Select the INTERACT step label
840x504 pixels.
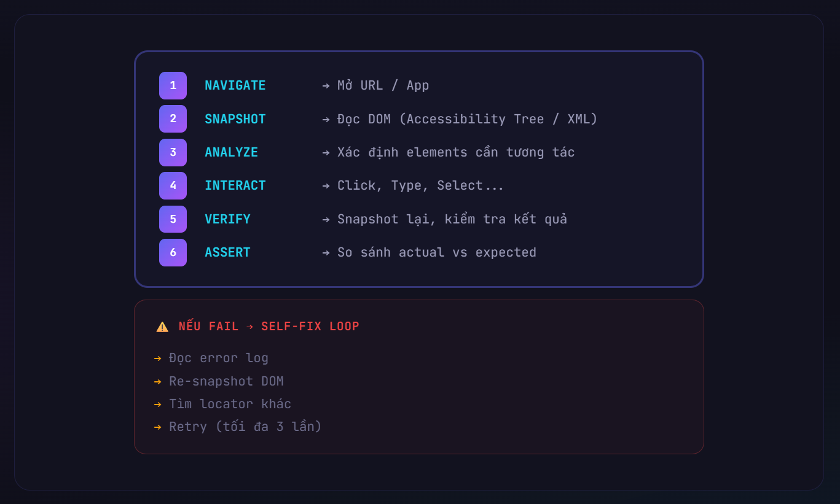235,185
